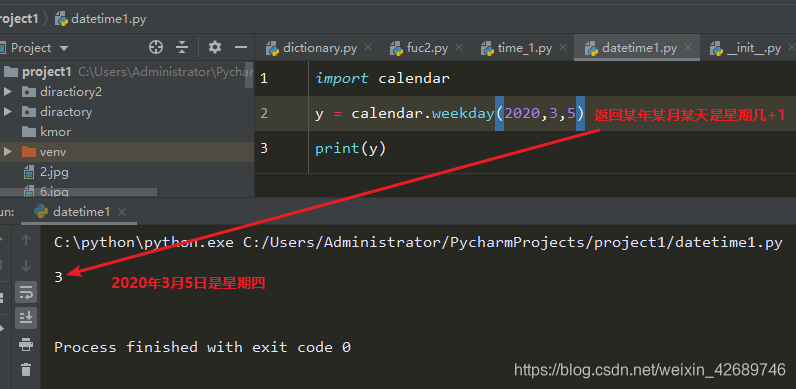Click 'weekday' in the code editor

point(463,113)
